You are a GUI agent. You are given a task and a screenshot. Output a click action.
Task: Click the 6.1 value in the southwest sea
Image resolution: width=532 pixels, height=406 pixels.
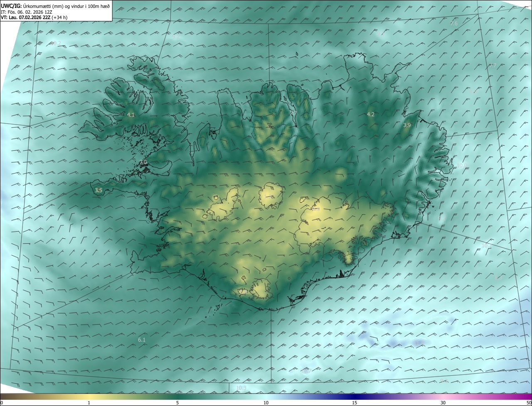(142, 340)
